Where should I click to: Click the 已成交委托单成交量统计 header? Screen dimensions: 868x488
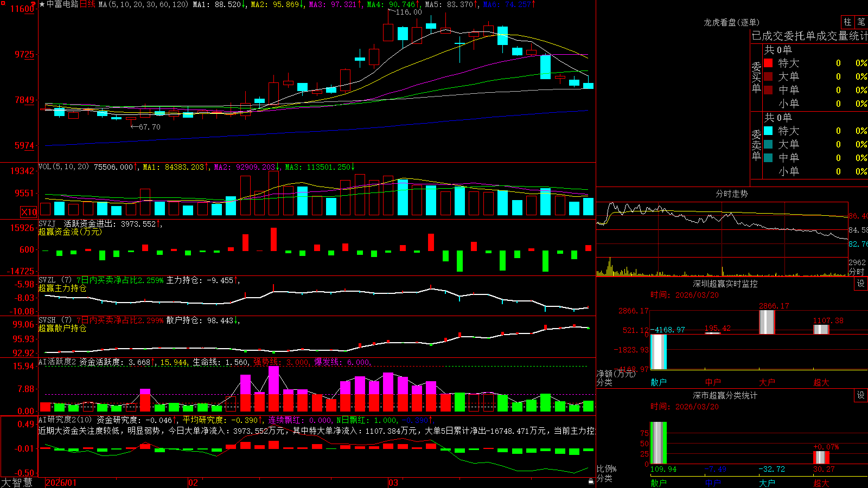tap(809, 36)
